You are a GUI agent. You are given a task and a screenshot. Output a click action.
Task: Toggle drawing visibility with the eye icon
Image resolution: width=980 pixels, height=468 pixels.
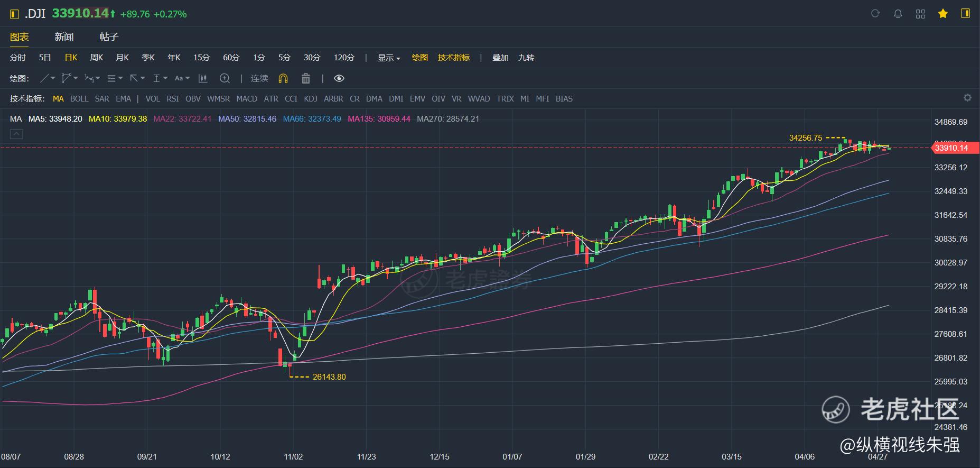(x=339, y=78)
